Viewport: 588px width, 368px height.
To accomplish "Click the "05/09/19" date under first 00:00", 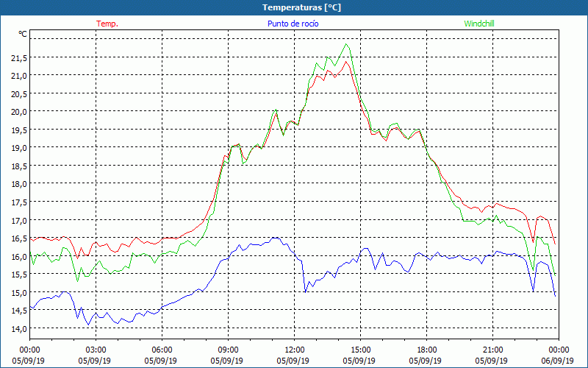I will pyautogui.click(x=29, y=361).
